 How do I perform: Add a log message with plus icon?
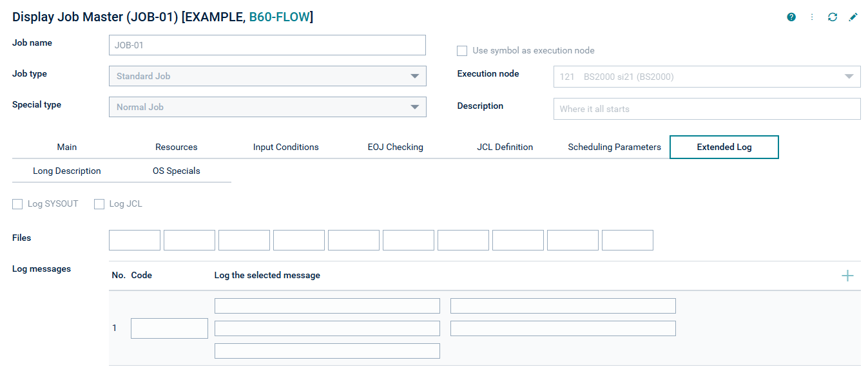pyautogui.click(x=847, y=276)
